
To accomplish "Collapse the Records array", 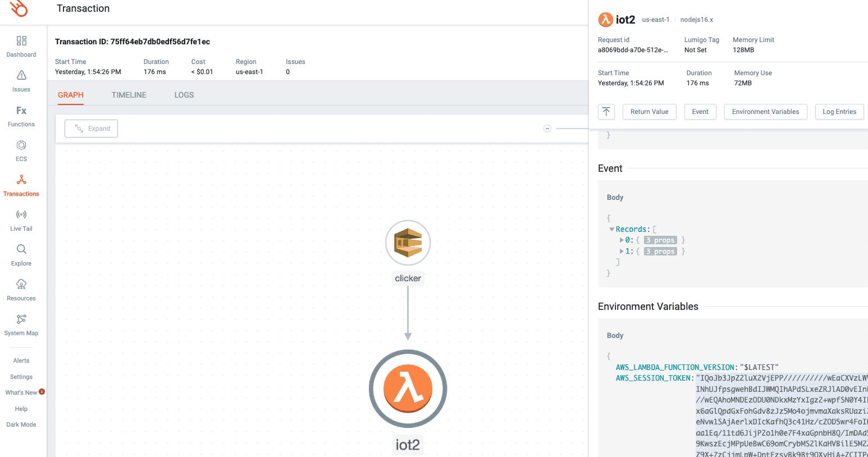I will (611, 229).
